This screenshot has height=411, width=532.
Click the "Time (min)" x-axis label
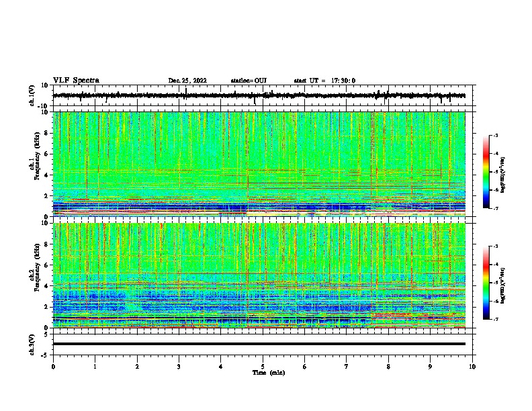click(269, 373)
